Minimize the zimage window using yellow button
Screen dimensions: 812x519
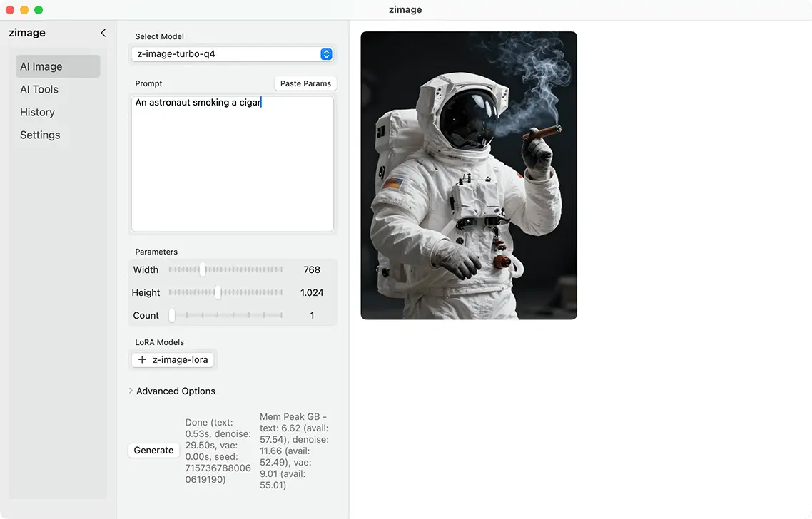[24, 10]
